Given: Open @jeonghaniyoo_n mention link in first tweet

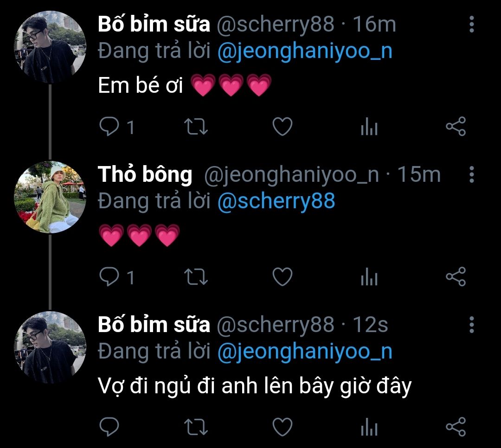Looking at the screenshot, I should [305, 51].
